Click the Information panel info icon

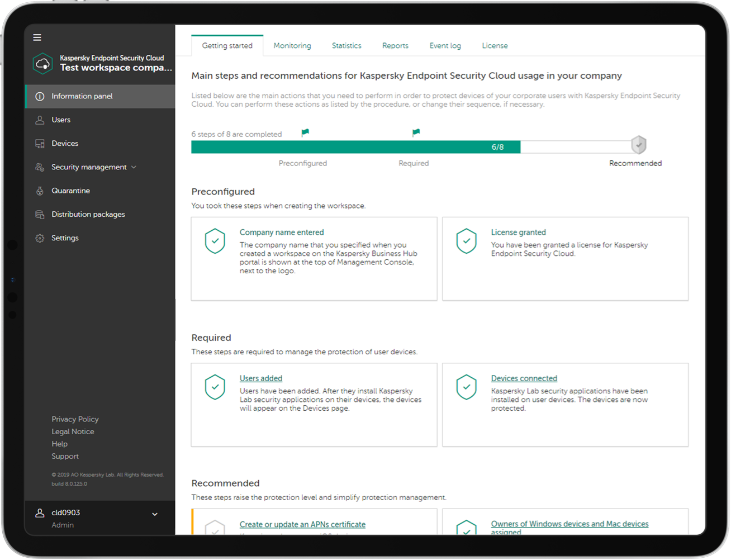tap(40, 97)
